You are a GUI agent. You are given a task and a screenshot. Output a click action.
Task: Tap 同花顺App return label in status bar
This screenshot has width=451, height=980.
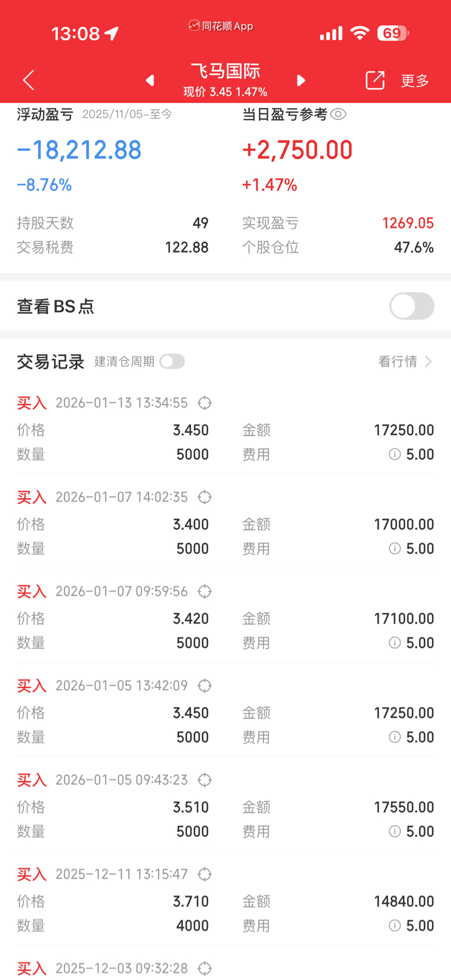221,26
